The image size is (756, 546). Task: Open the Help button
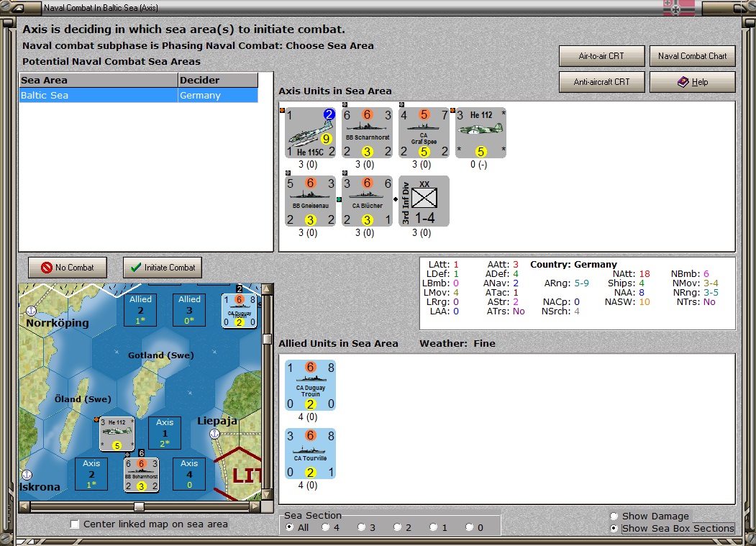(693, 82)
